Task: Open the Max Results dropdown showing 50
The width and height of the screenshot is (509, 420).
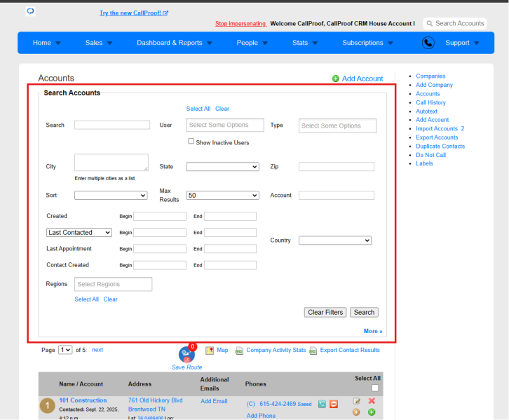Action: tap(223, 196)
